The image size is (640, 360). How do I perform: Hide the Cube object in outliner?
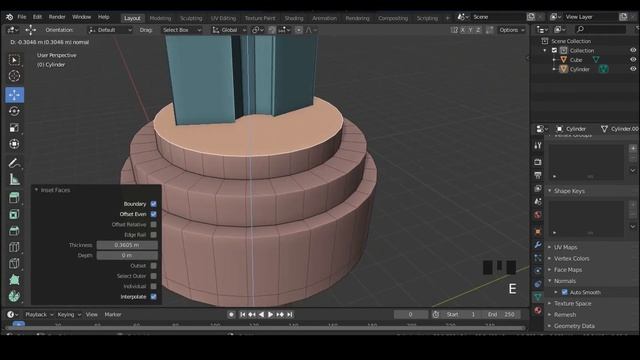(x=633, y=60)
